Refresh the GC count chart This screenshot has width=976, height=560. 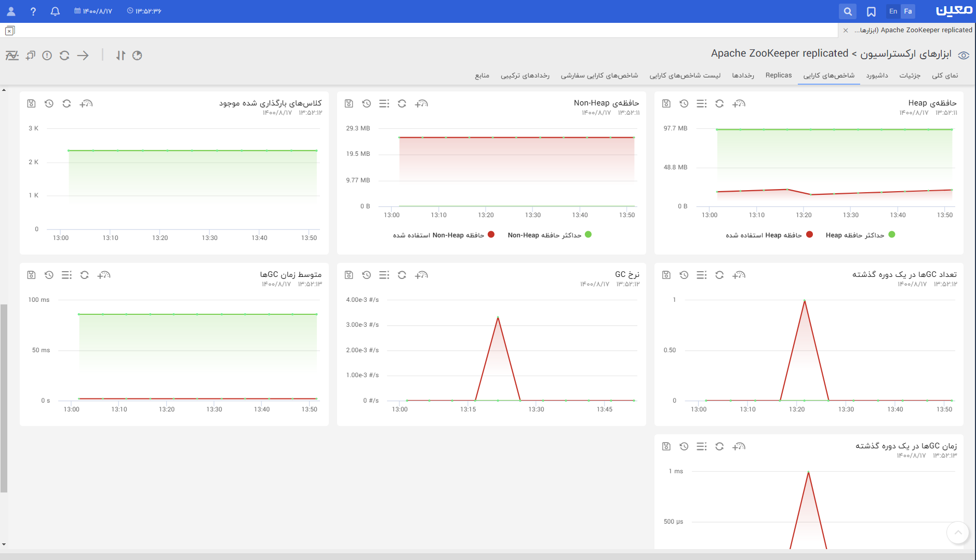point(719,275)
